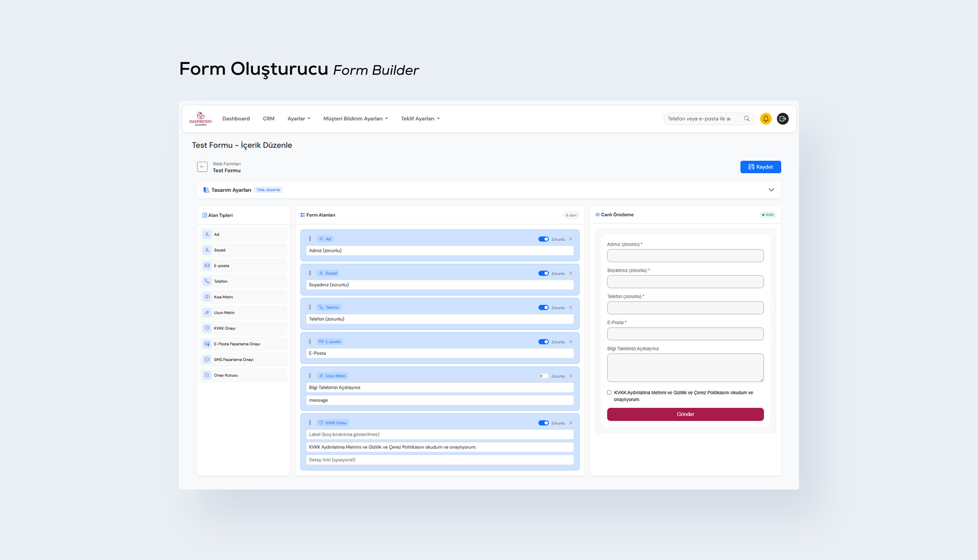
Task: Delete the Uzun Metin field via red X
Action: (x=570, y=376)
